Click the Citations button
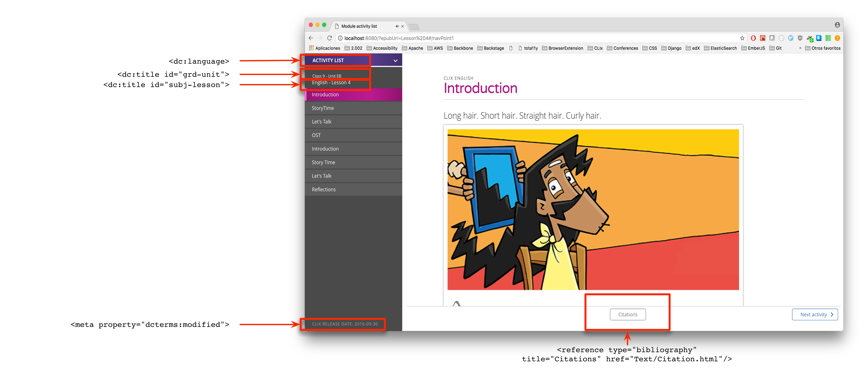The image size is (868, 369). [627, 314]
